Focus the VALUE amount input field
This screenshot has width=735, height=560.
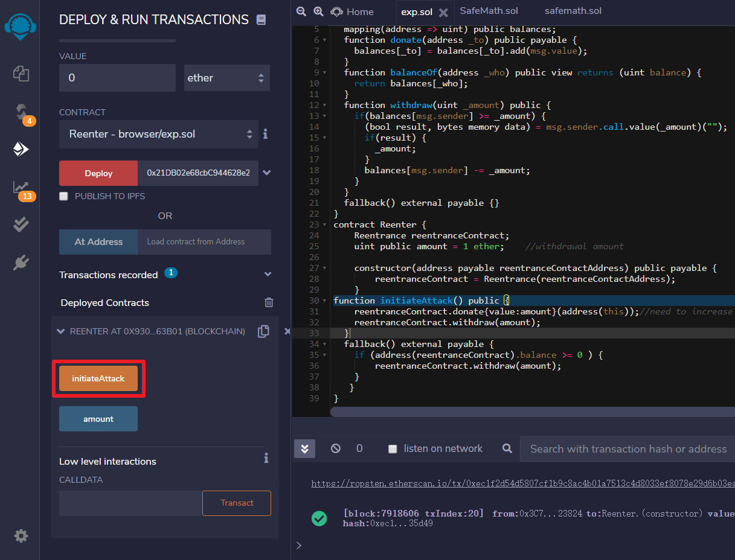click(x=117, y=78)
